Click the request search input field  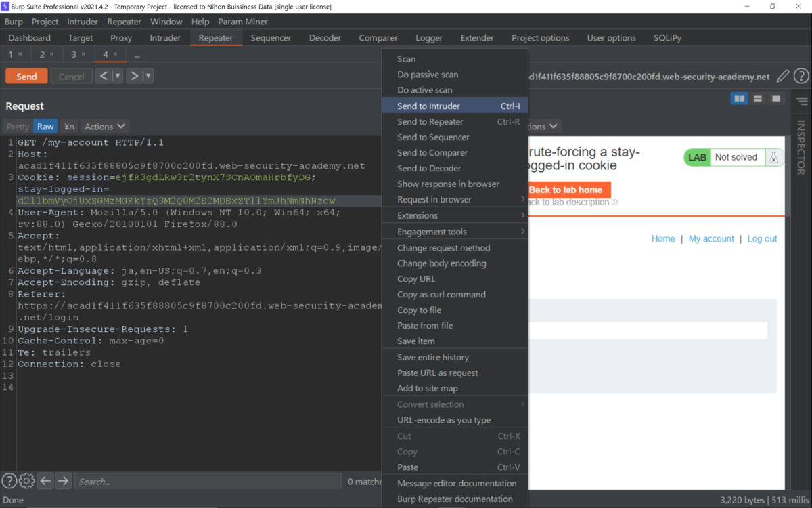[207, 482]
